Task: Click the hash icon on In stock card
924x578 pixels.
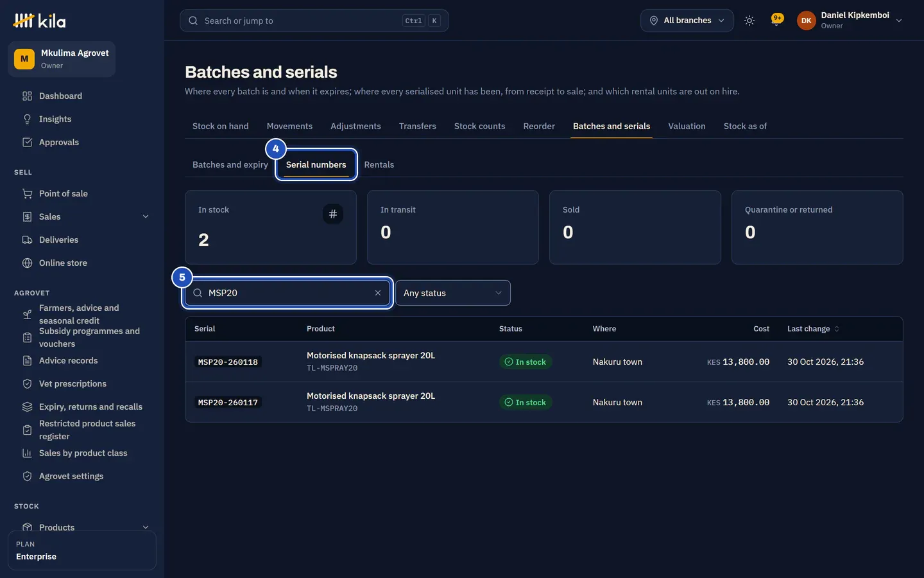Action: 332,214
